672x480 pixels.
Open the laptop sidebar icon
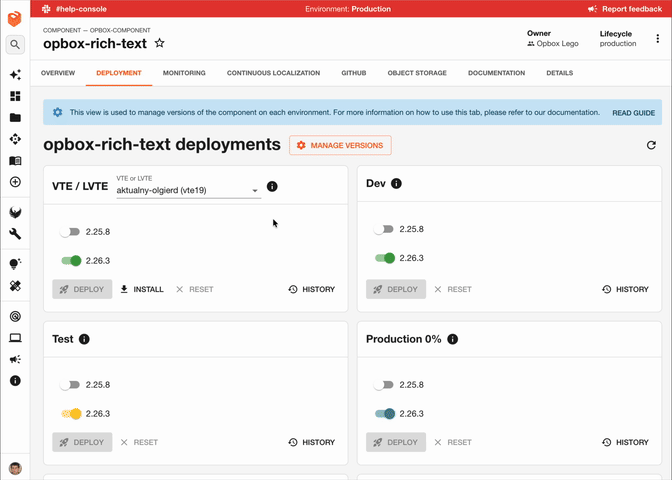click(15, 338)
